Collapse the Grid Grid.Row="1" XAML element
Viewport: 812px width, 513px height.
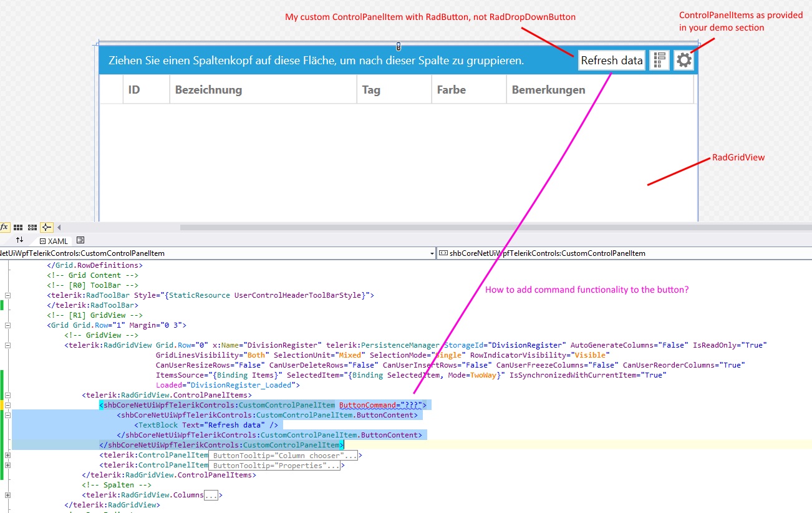pyautogui.click(x=7, y=325)
